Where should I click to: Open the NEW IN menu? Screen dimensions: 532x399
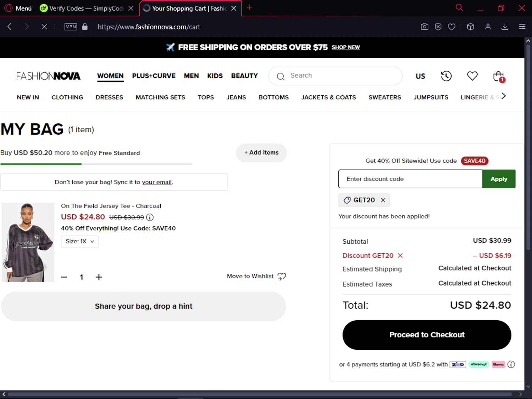pos(28,97)
